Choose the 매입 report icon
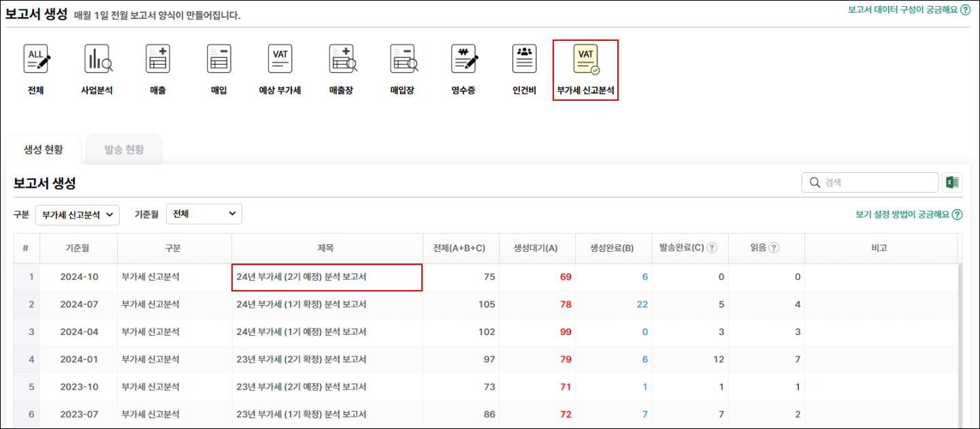The image size is (980, 429). point(218,60)
